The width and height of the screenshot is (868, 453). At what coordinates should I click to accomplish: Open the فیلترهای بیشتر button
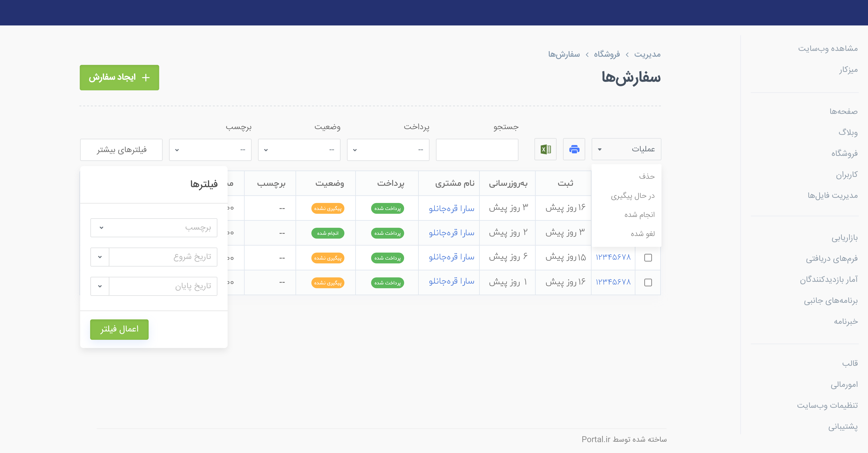click(x=121, y=150)
